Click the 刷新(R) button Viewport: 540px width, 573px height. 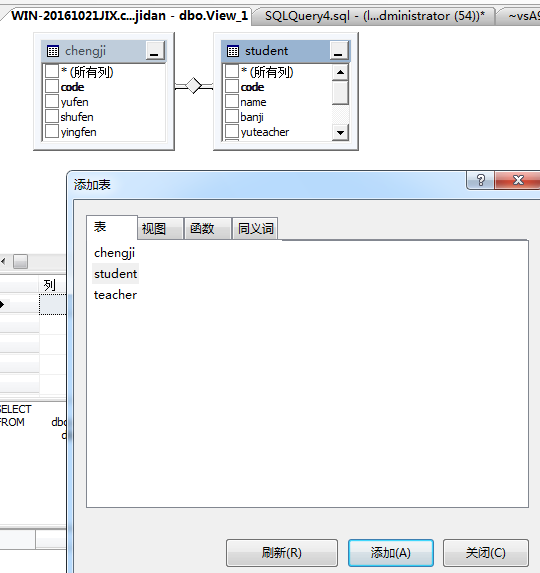point(282,553)
